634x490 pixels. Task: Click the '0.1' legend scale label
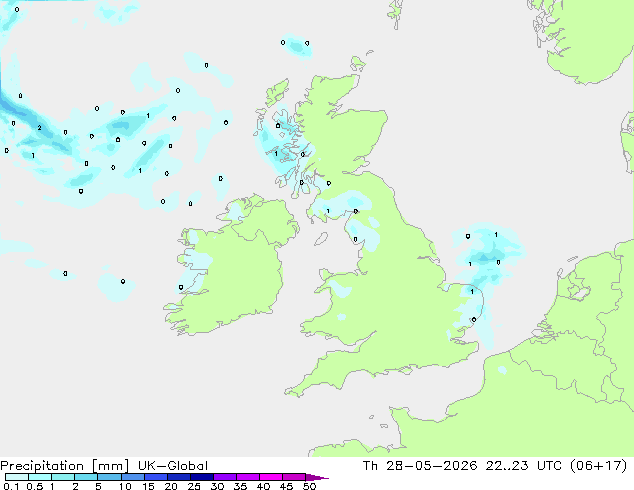pyautogui.click(x=11, y=486)
